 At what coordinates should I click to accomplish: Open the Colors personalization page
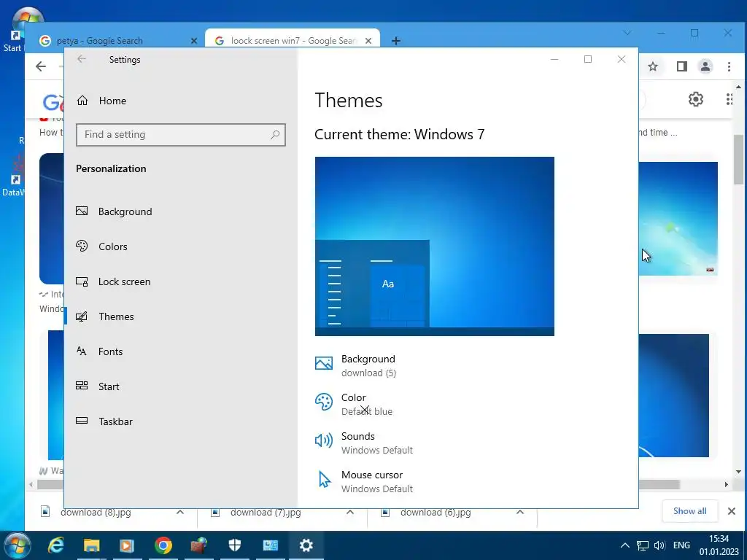pos(113,246)
